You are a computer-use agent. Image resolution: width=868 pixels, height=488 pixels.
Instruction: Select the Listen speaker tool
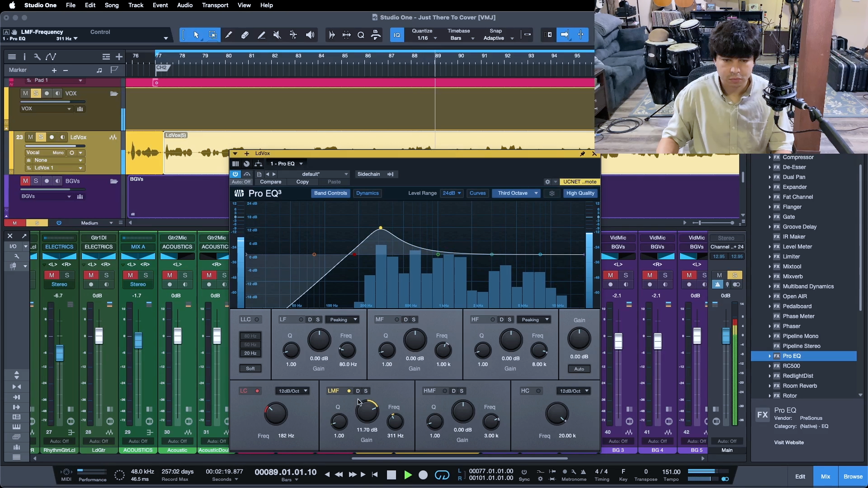coord(310,35)
